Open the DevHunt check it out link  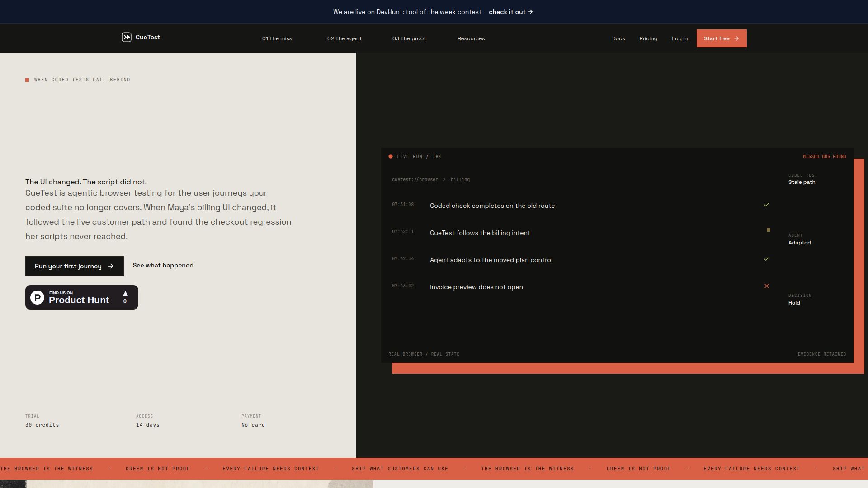511,12
